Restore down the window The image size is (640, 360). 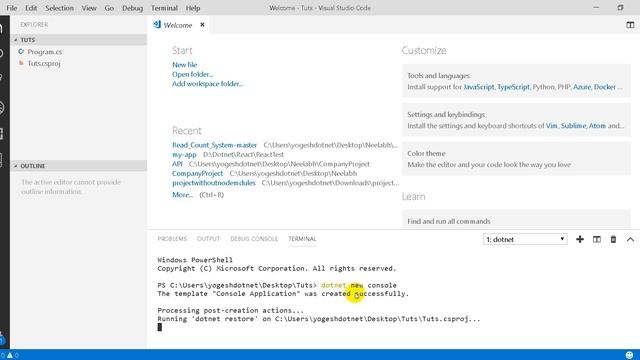pos(620,8)
